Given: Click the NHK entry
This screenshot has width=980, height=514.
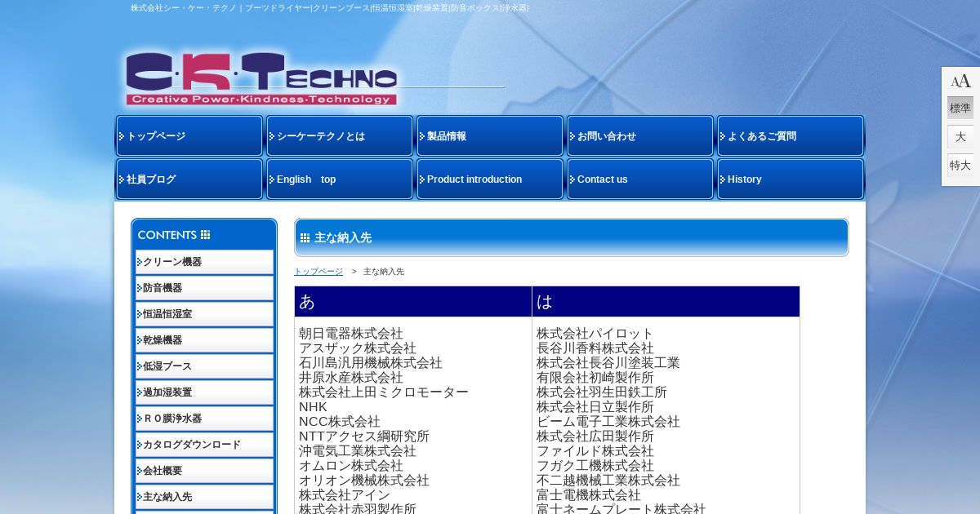Looking at the screenshot, I should (x=313, y=407).
